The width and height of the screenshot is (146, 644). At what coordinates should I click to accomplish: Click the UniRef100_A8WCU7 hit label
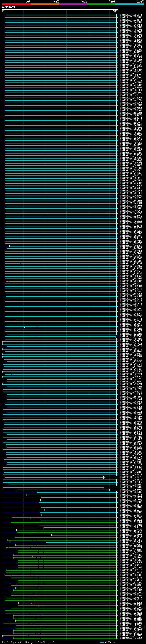(x=131, y=27)
